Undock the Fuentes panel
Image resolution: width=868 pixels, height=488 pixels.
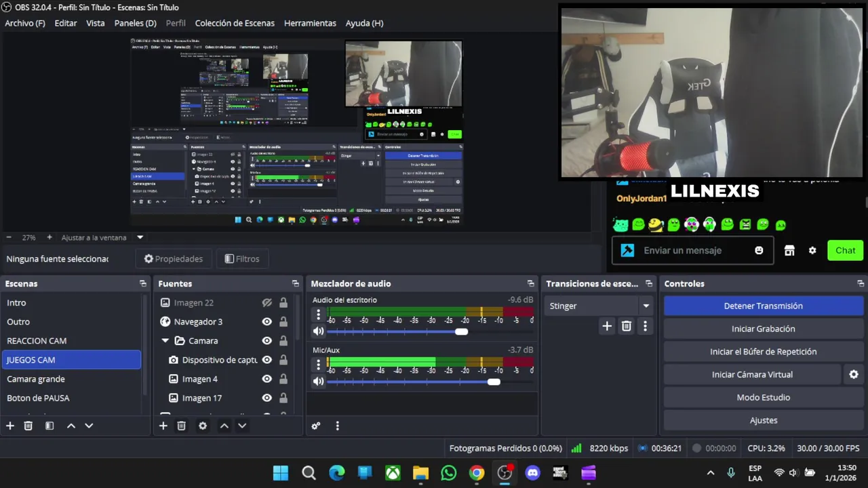(296, 283)
